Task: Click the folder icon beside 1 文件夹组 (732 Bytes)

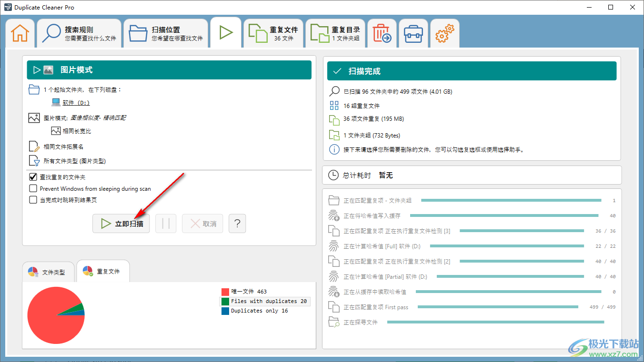Action: pos(334,135)
